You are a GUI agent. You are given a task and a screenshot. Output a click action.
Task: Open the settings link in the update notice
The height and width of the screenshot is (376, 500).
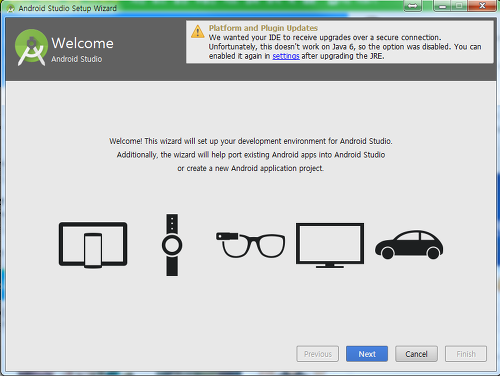(286, 56)
